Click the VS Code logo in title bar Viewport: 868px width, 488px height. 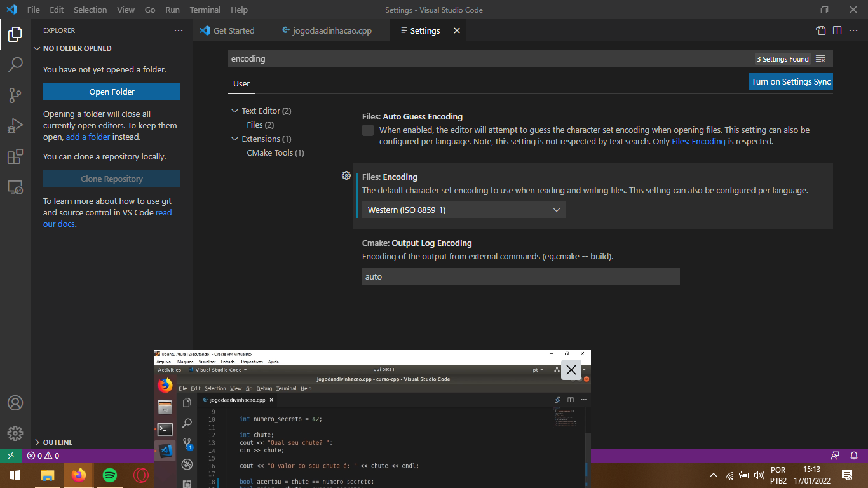click(x=11, y=10)
